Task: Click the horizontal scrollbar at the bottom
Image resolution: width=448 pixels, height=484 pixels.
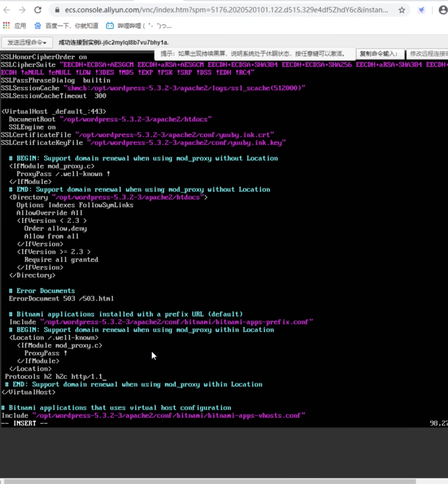Action: pos(210,481)
